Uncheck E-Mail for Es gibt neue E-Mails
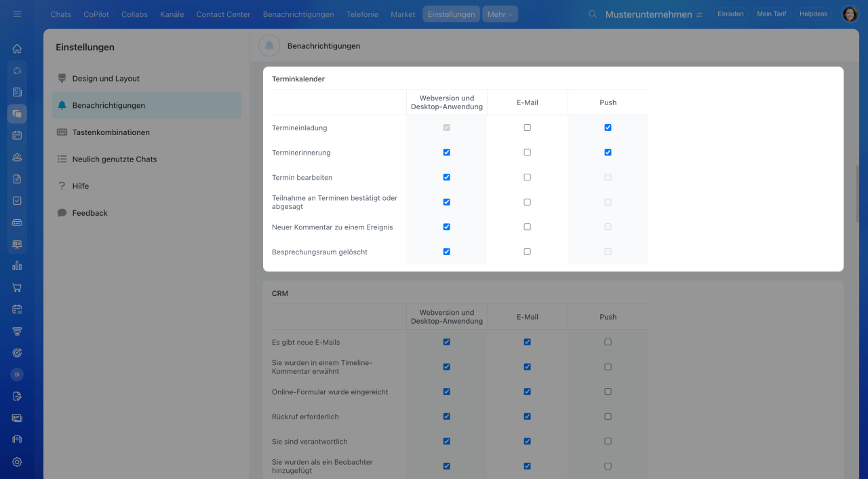This screenshot has height=479, width=868. (x=527, y=342)
